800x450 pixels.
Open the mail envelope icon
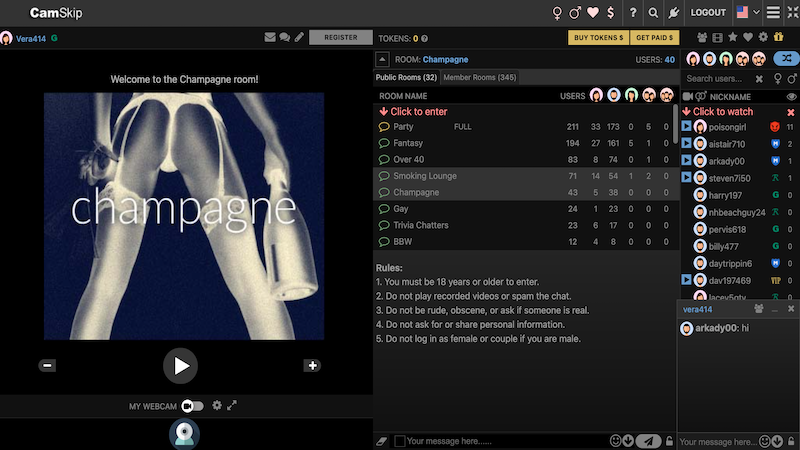coord(270,37)
